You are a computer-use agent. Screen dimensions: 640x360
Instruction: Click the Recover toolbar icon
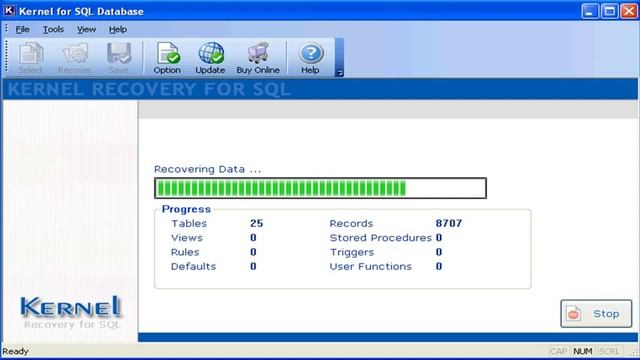point(75,58)
